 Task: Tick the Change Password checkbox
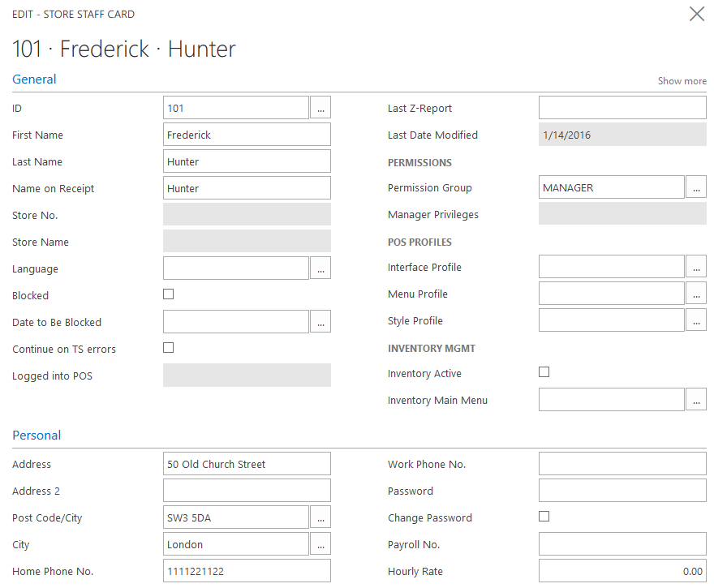(544, 517)
